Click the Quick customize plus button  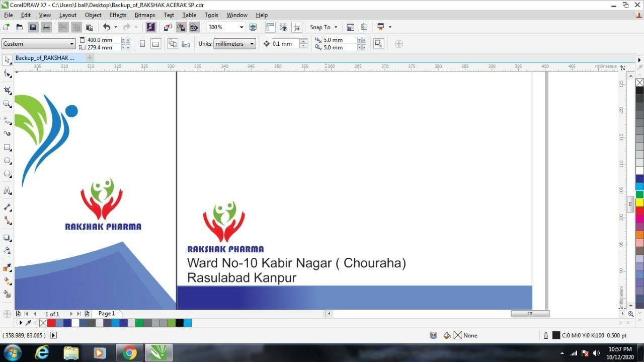click(x=398, y=44)
